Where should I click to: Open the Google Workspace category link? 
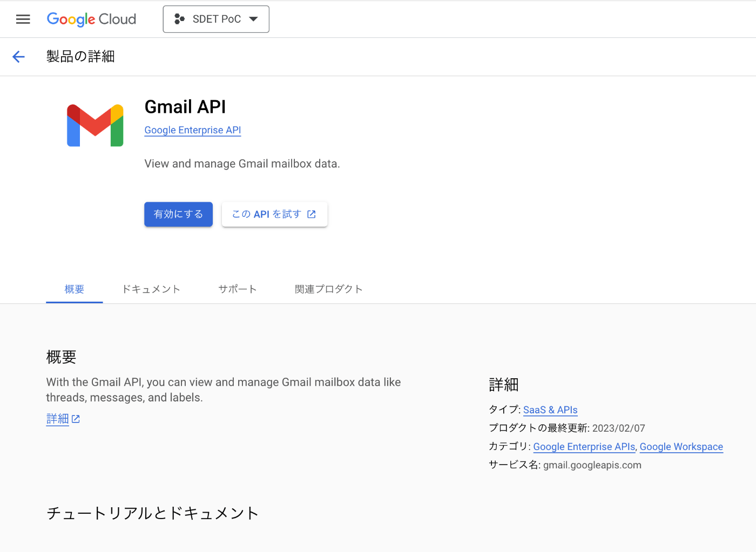[x=681, y=446]
